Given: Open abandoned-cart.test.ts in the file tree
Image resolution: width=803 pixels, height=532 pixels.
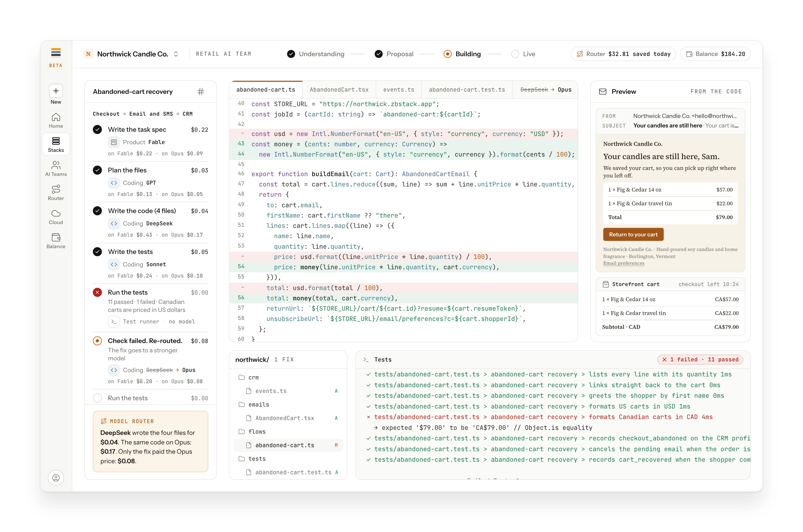Looking at the screenshot, I should 288,472.
